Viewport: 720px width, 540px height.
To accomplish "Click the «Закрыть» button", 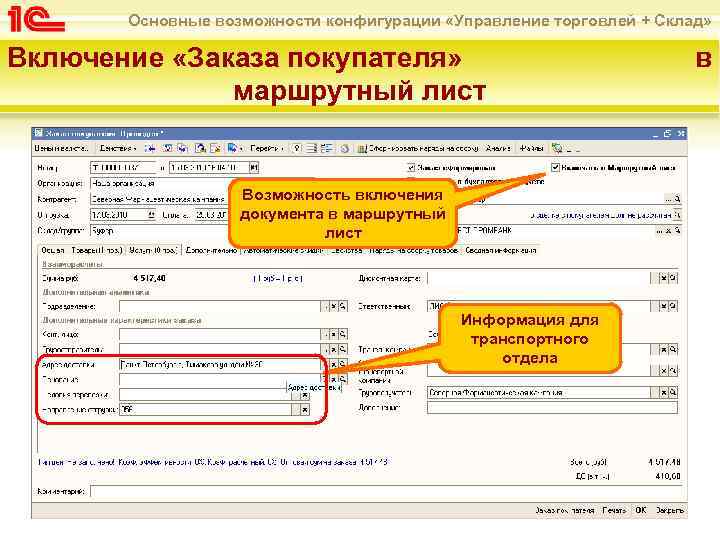I will point(669,511).
